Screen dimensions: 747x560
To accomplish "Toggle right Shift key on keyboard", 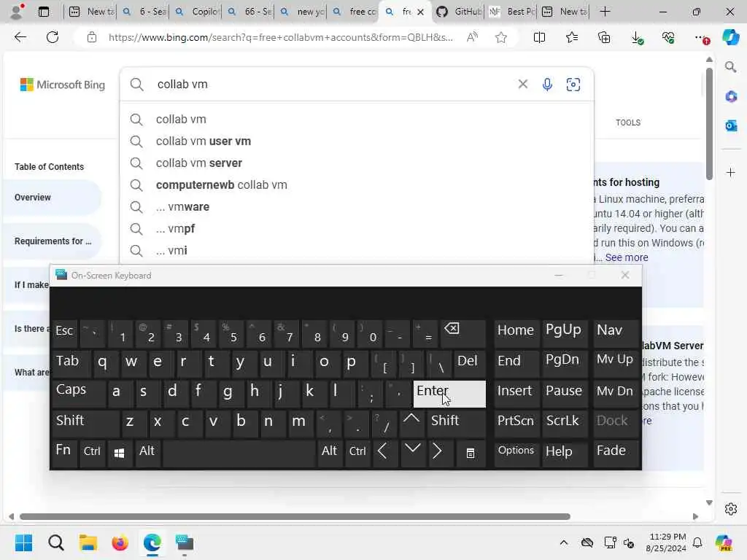I will pyautogui.click(x=457, y=424).
